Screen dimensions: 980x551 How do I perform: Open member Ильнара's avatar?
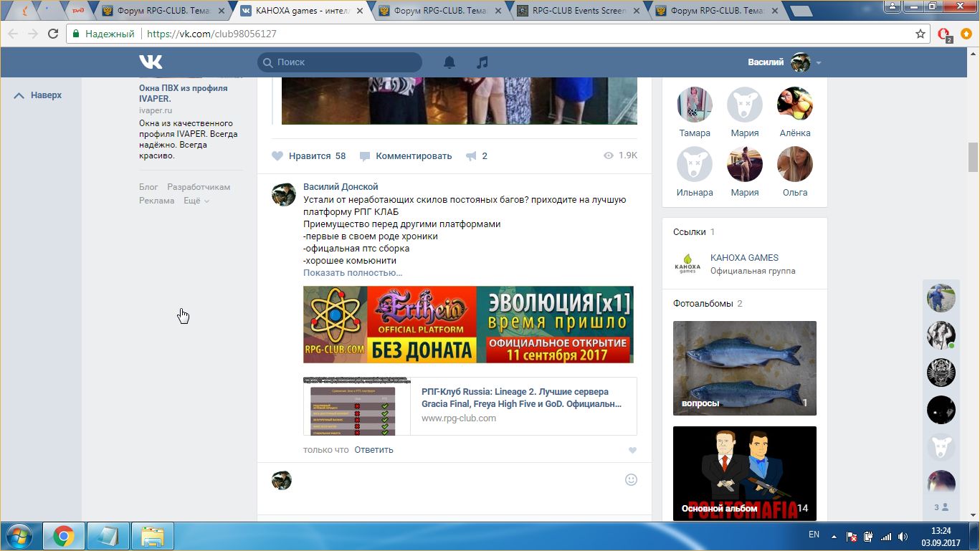(695, 164)
